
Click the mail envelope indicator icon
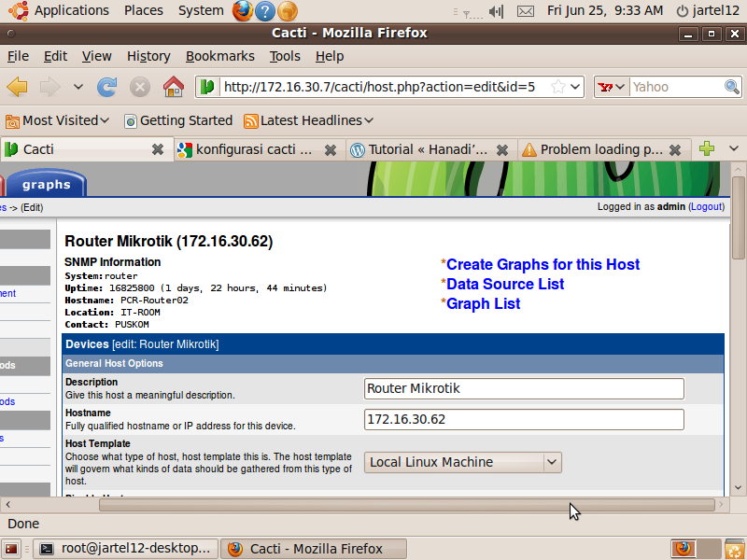(526, 11)
